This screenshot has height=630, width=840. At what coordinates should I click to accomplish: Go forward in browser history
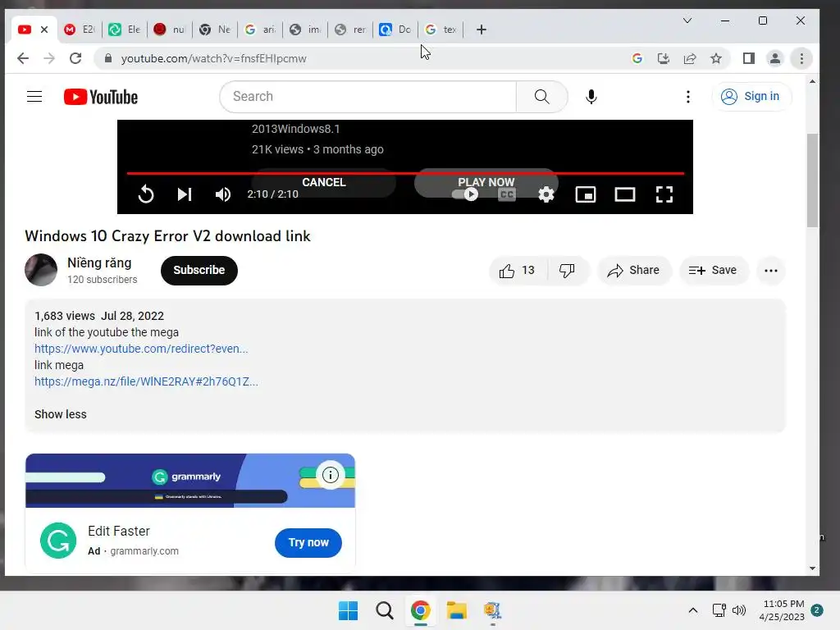pyautogui.click(x=48, y=58)
